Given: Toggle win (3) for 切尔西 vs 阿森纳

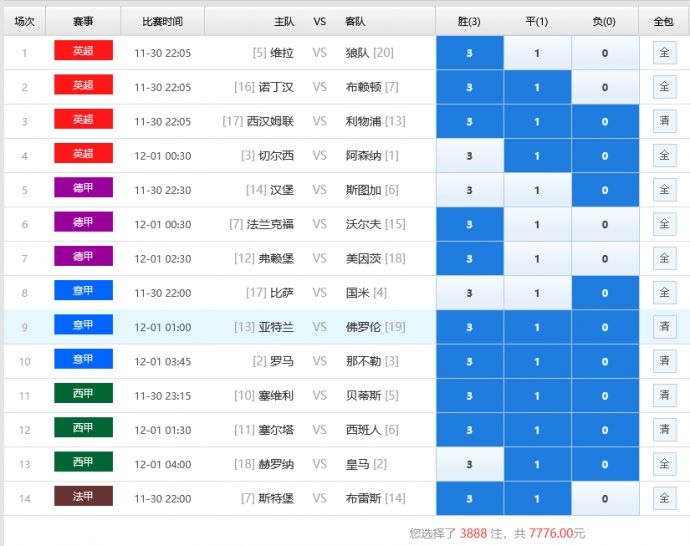Looking at the screenshot, I should point(470,156).
